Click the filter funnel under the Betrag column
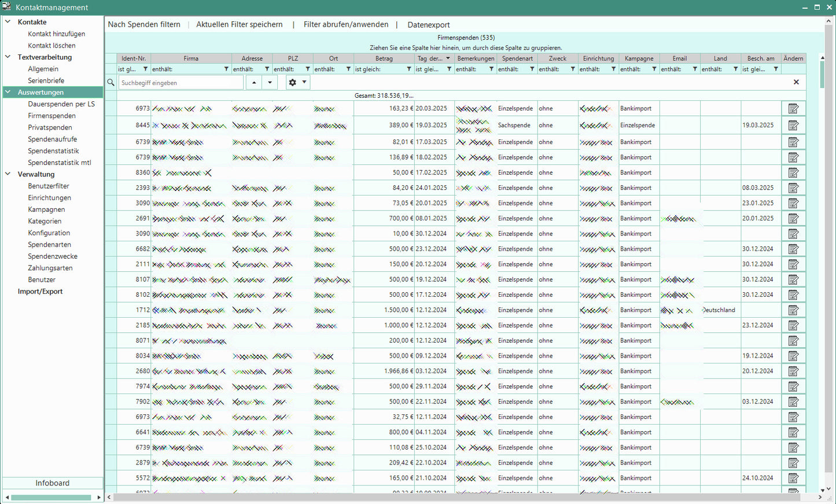The image size is (836, 504). (x=408, y=69)
